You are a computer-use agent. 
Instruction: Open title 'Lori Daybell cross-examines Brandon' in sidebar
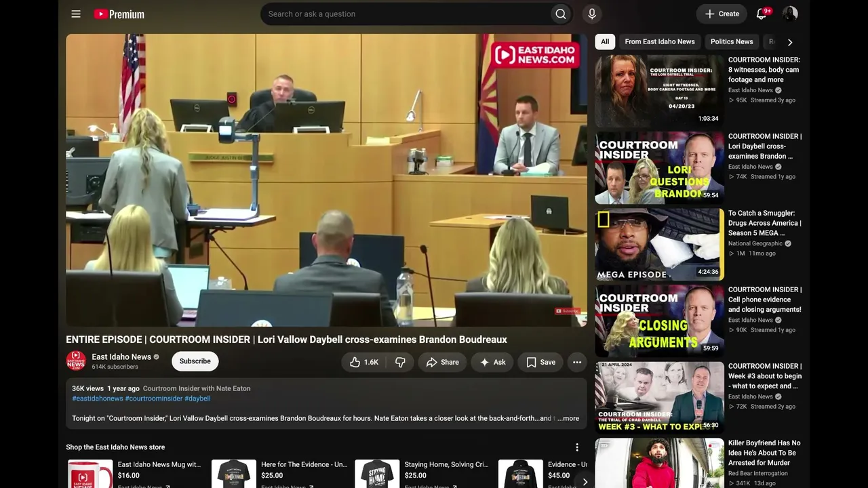coord(765,146)
